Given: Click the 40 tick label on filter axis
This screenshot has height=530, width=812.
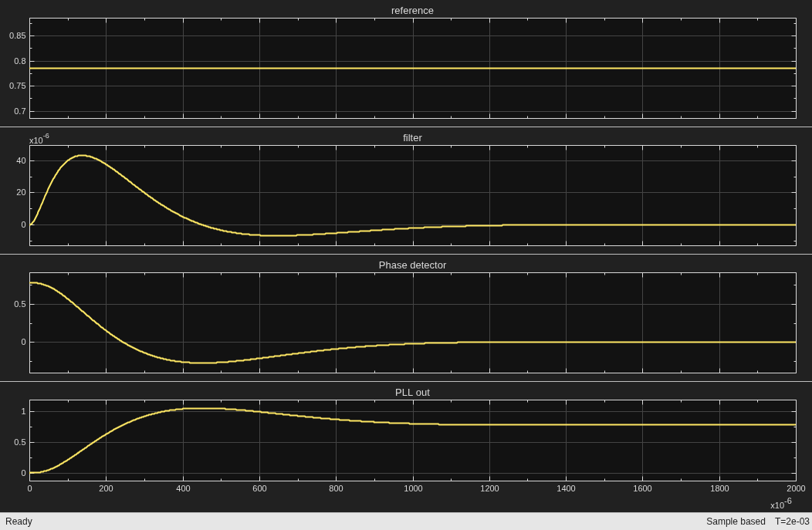Looking at the screenshot, I should tap(21, 160).
